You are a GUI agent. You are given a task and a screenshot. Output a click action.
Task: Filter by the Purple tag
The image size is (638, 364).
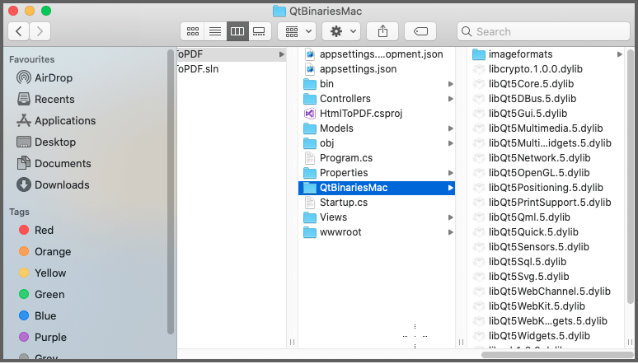tap(43, 337)
